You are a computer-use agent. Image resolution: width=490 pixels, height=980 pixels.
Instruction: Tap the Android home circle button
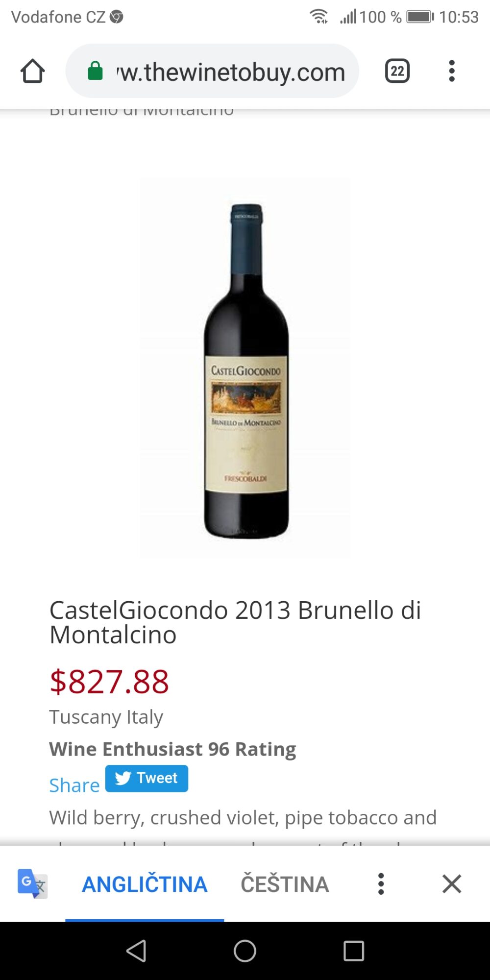pos(245,951)
